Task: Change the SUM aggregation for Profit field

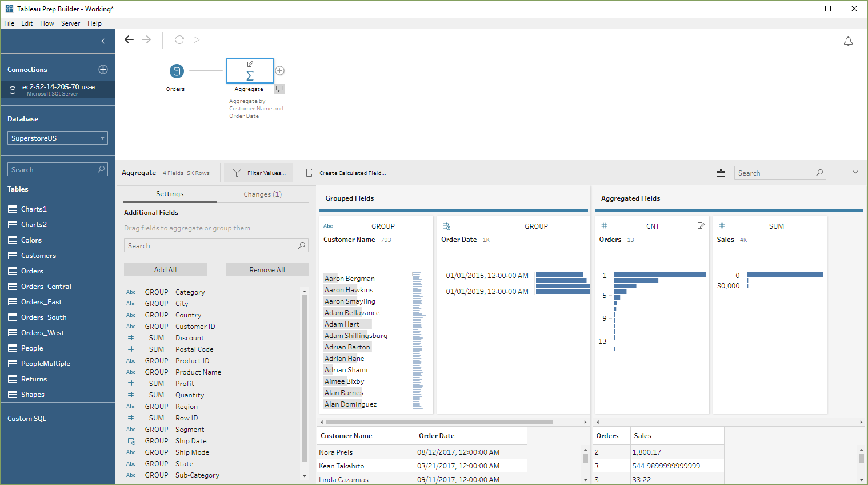Action: [157, 384]
